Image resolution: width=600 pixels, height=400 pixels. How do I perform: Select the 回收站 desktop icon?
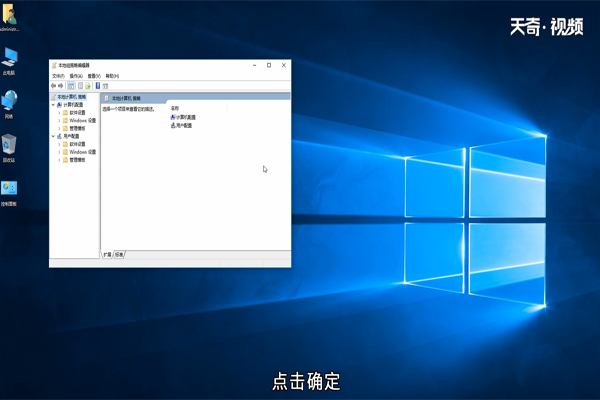pyautogui.click(x=9, y=148)
